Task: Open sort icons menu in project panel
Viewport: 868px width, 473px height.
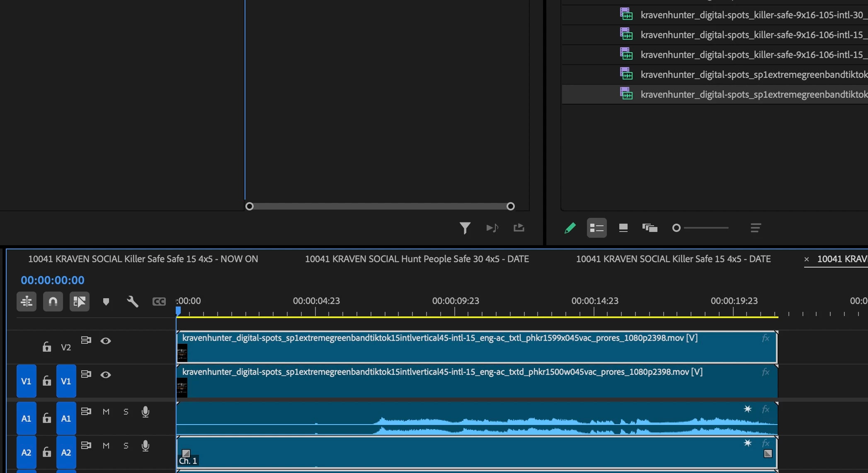Action: pyautogui.click(x=755, y=228)
